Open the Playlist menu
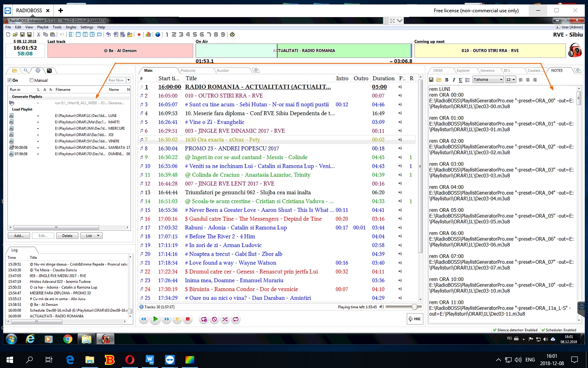Image resolution: width=588 pixels, height=368 pixels. [43, 27]
